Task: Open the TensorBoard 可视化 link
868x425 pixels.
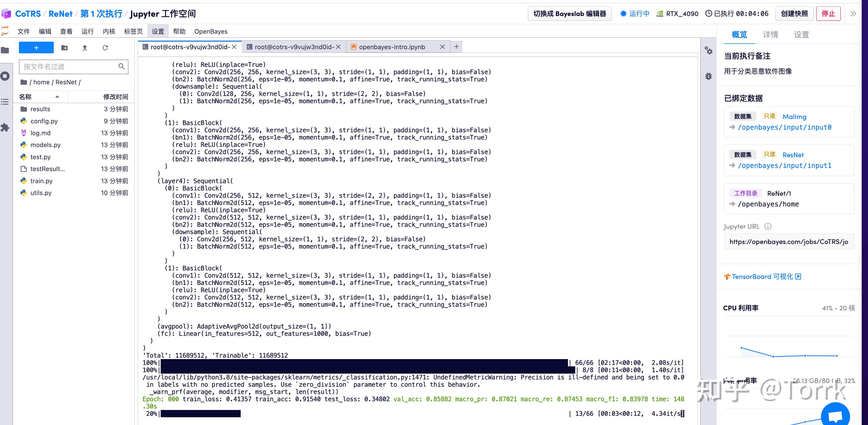Action: point(762,276)
